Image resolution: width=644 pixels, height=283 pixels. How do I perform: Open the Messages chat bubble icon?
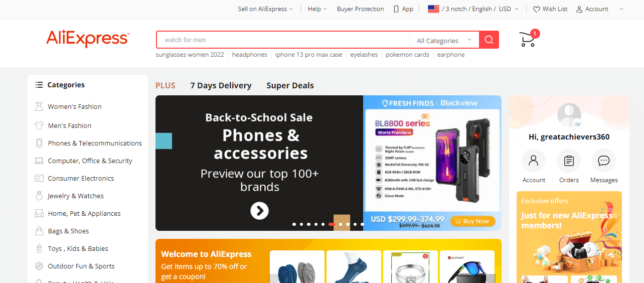[604, 161]
